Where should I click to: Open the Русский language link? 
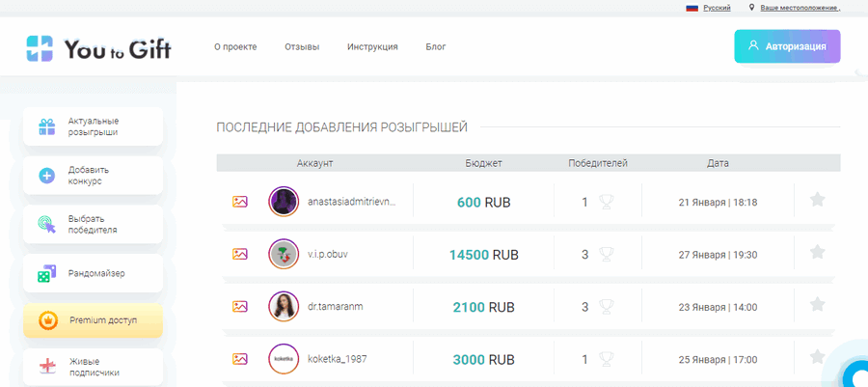point(717,8)
